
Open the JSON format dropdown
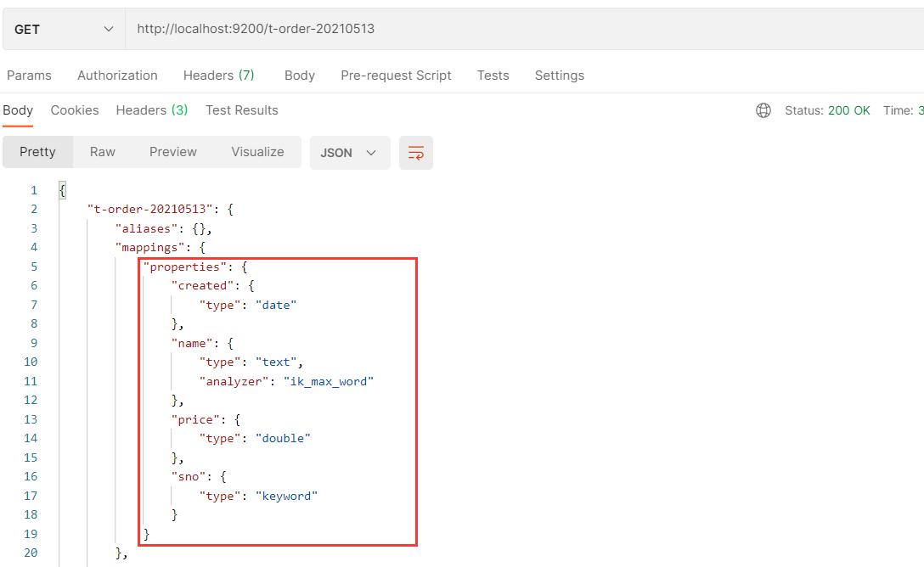pos(349,153)
